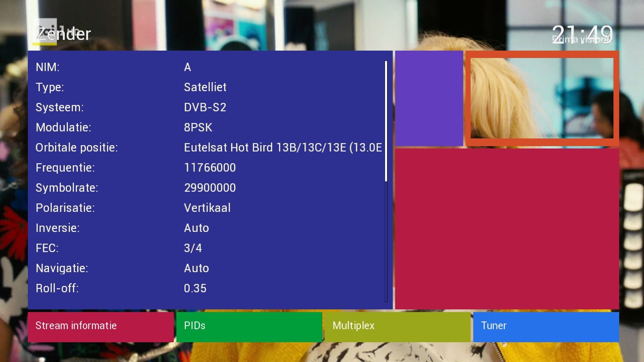
Task: Select the NIM row
Action: 209,67
